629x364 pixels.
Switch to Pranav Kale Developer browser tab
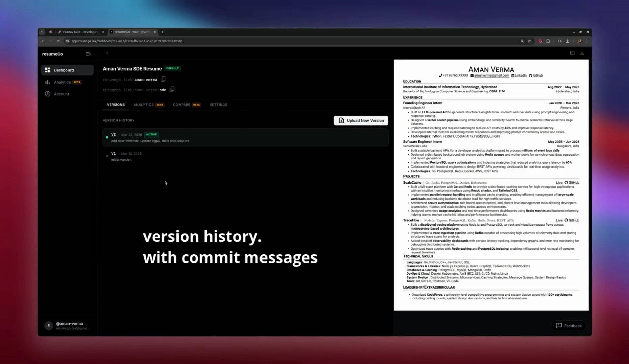click(80, 32)
